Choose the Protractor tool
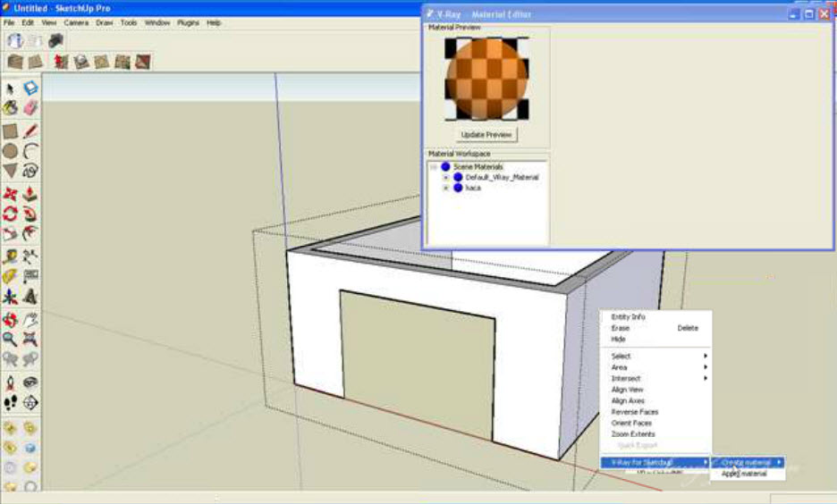This screenshot has height=504, width=837. point(10,276)
